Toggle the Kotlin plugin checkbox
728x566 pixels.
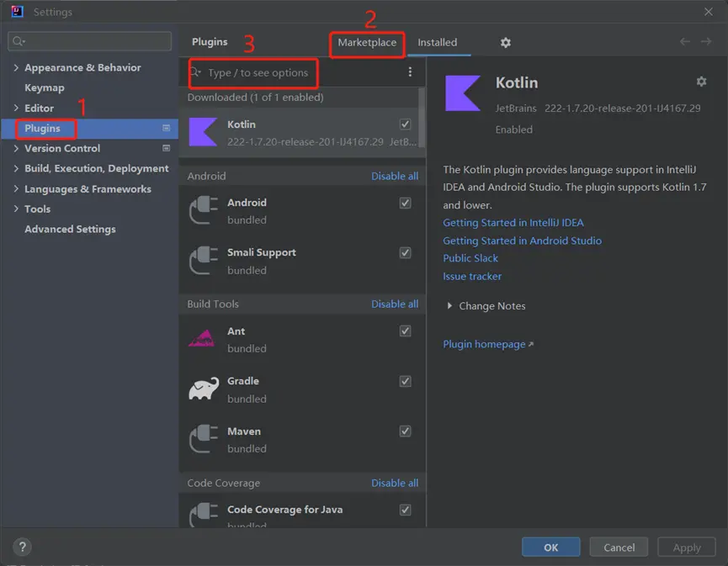click(405, 124)
